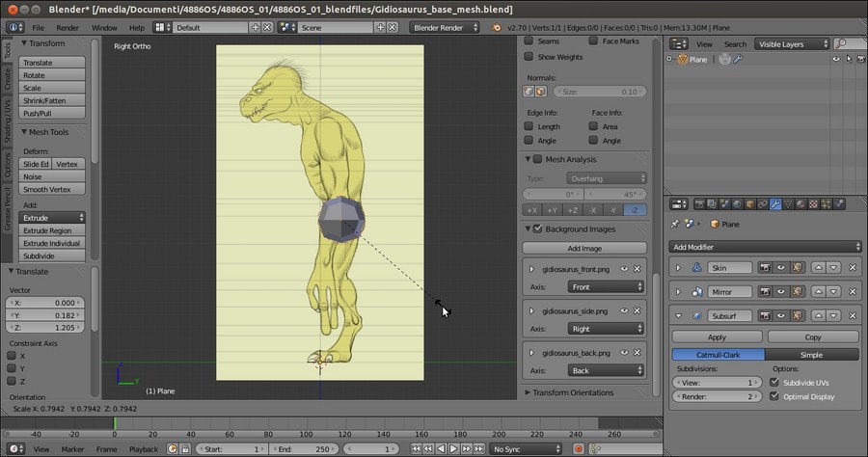
Task: Enable the Face Marks checkbox
Action: coord(593,40)
